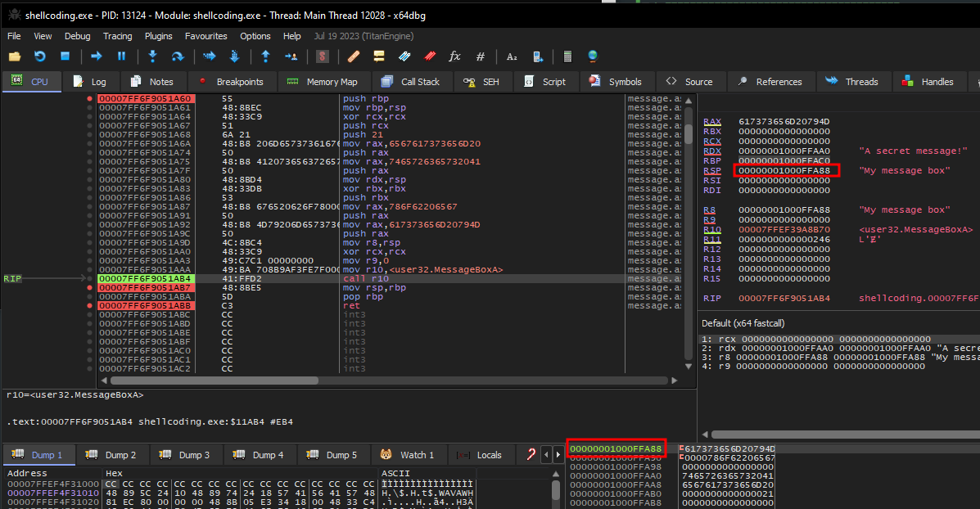Select the RSP register value
The image size is (980, 509).
(785, 170)
